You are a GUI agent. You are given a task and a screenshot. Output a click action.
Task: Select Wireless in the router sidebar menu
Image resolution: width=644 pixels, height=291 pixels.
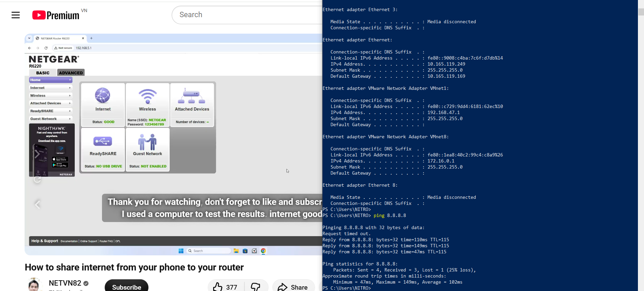click(50, 96)
